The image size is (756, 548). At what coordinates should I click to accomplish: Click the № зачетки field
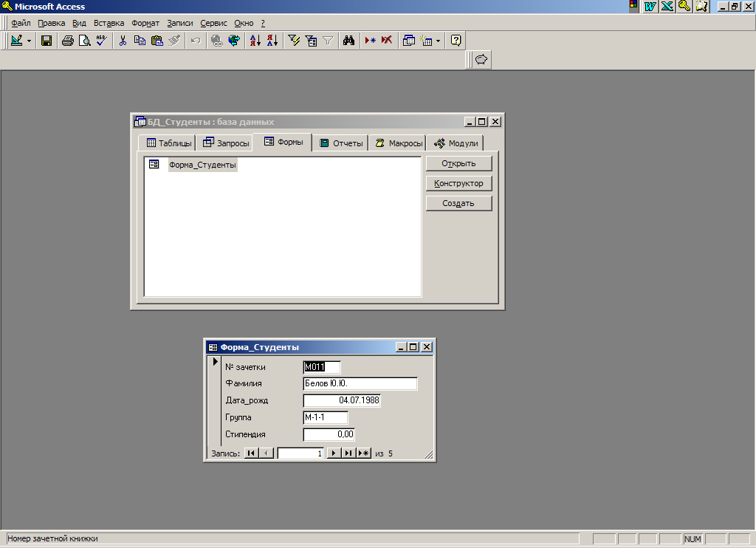pos(322,367)
